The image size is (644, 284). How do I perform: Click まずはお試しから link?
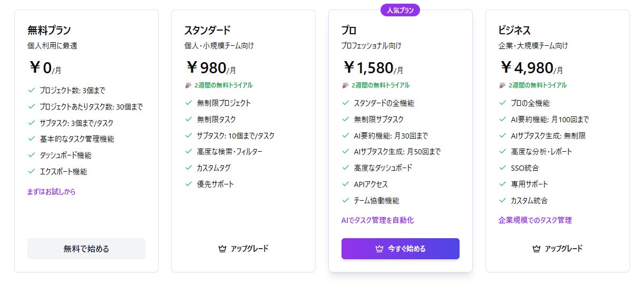pyautogui.click(x=51, y=192)
